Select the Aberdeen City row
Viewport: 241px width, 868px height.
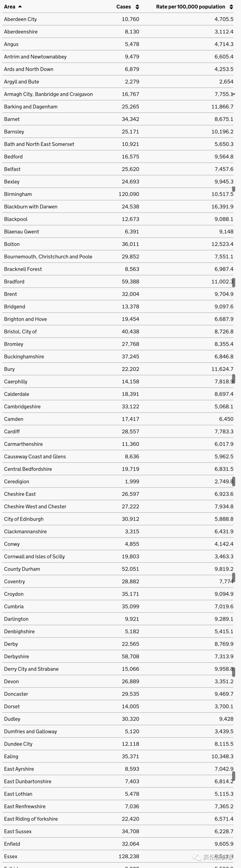pos(118,19)
